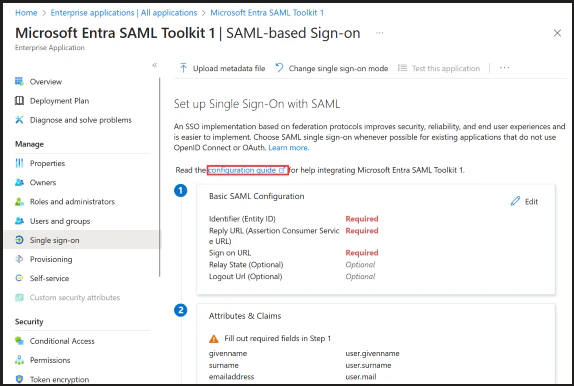This screenshot has width=574, height=386.
Task: Open Owners menu item
Action: tap(43, 182)
